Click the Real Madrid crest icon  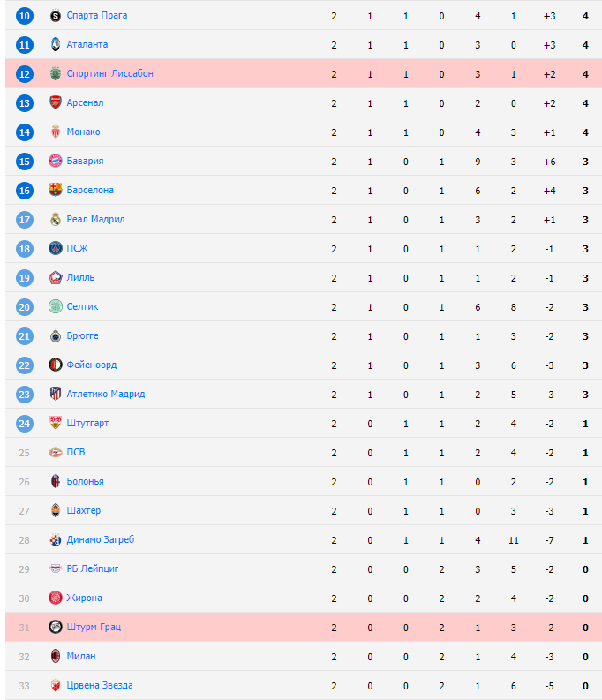pyautogui.click(x=56, y=220)
